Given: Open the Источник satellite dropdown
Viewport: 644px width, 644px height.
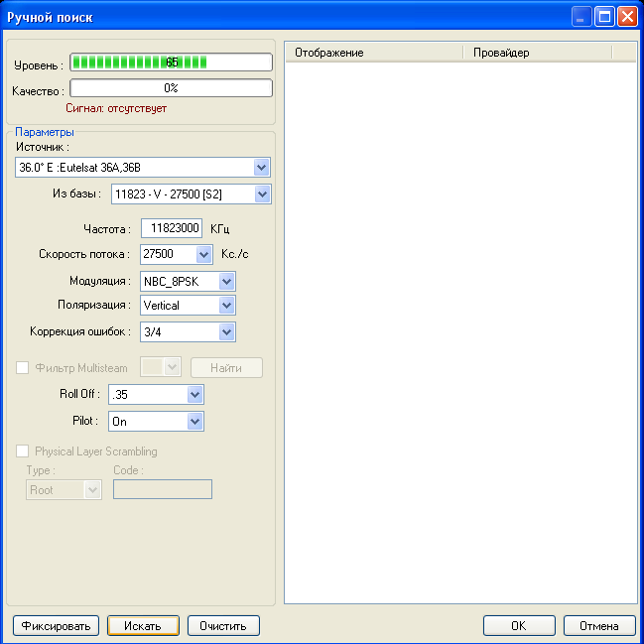Looking at the screenshot, I should tap(261, 168).
